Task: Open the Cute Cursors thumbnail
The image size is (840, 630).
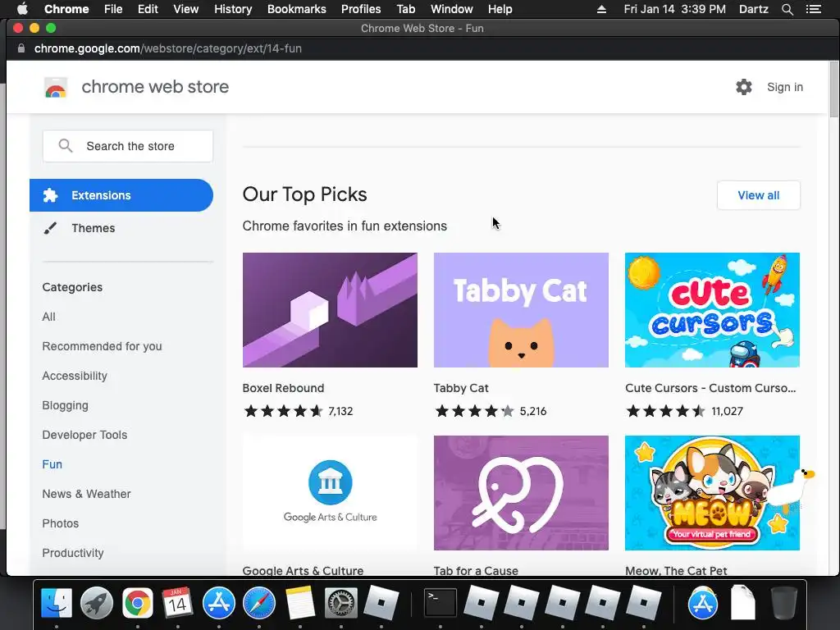Action: click(712, 309)
